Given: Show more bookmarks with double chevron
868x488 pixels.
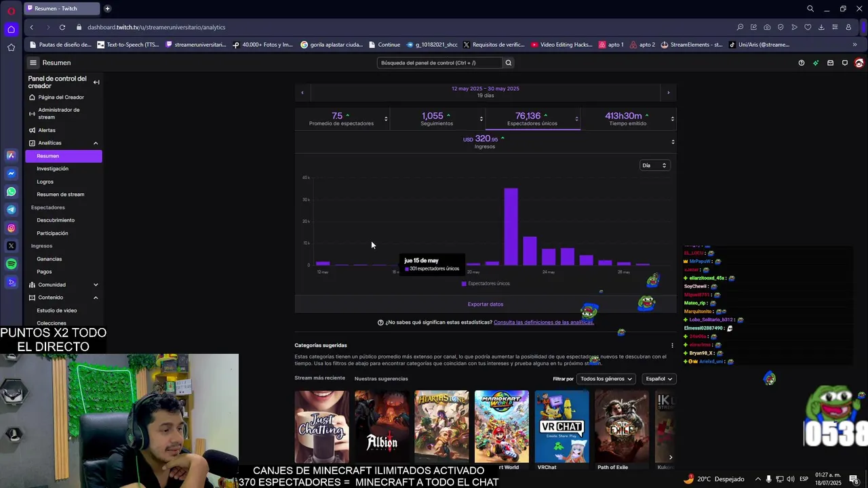Looking at the screenshot, I should (854, 45).
